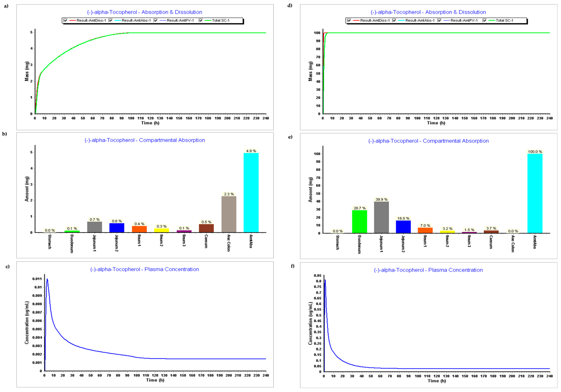Viewport: 561px width, 392px height.
Task: Disable Total SC-1 checkbox in panel d legend
Action: (x=484, y=21)
